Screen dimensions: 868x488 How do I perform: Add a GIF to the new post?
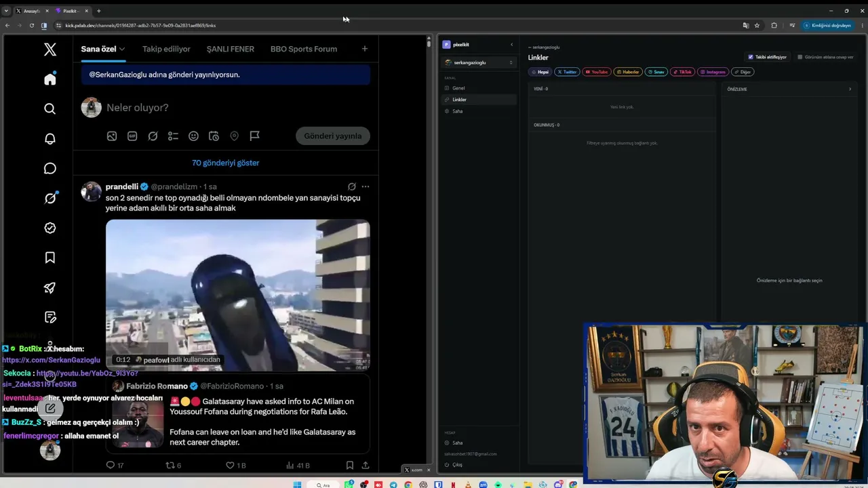[x=132, y=136]
